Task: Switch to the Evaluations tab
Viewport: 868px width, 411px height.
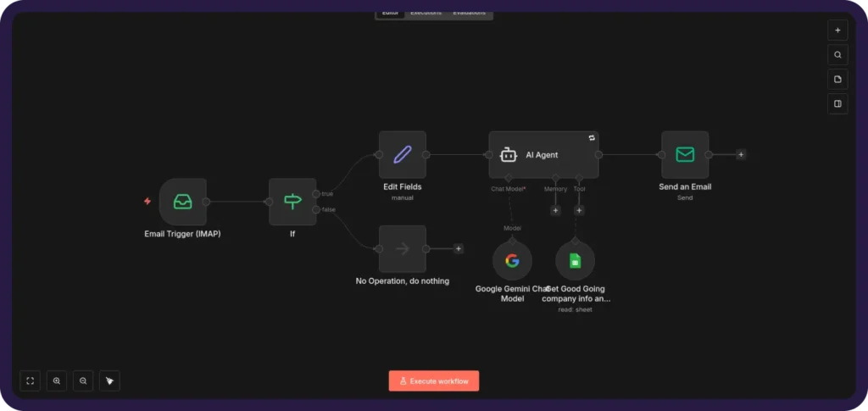Action: pos(469,13)
